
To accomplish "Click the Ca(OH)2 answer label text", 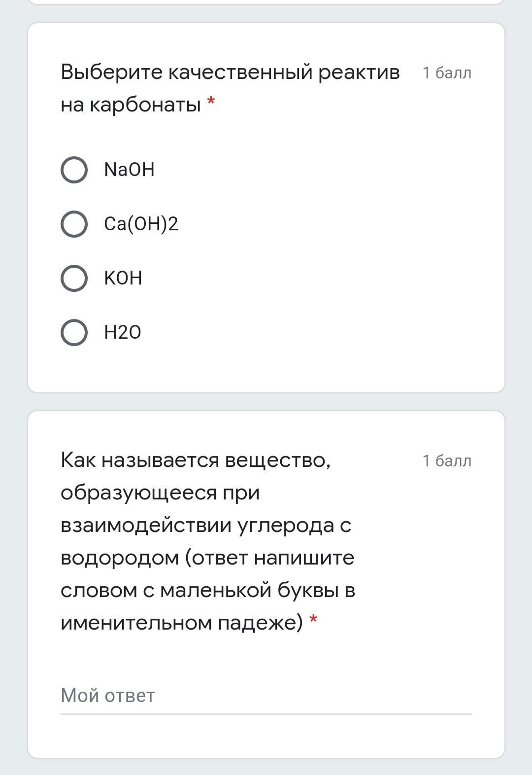I will (x=141, y=224).
